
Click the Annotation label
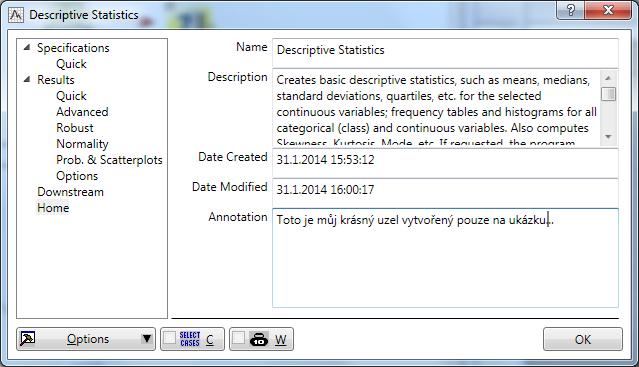click(x=238, y=217)
